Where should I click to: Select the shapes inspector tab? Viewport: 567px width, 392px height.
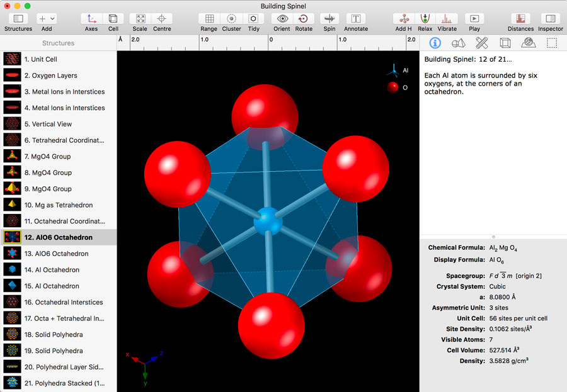pos(458,43)
